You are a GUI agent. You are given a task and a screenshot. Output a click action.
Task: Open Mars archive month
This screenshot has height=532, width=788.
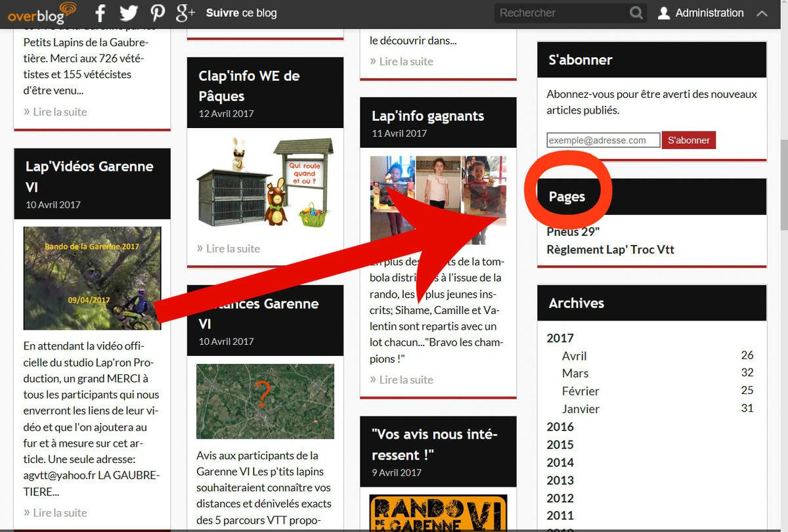[575, 373]
